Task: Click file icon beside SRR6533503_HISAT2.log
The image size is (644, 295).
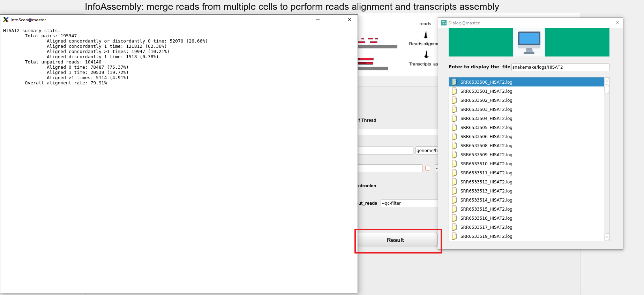Action: pos(454,109)
